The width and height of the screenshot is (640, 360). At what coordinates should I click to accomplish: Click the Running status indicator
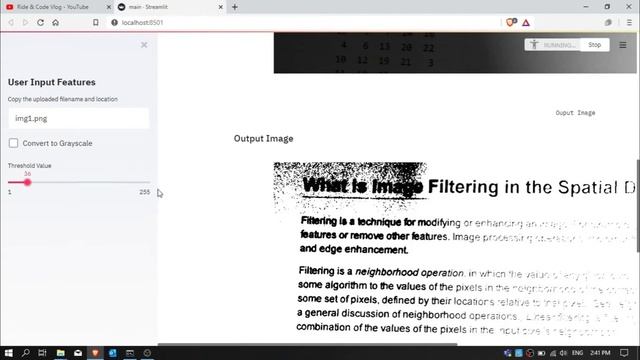[x=552, y=45]
